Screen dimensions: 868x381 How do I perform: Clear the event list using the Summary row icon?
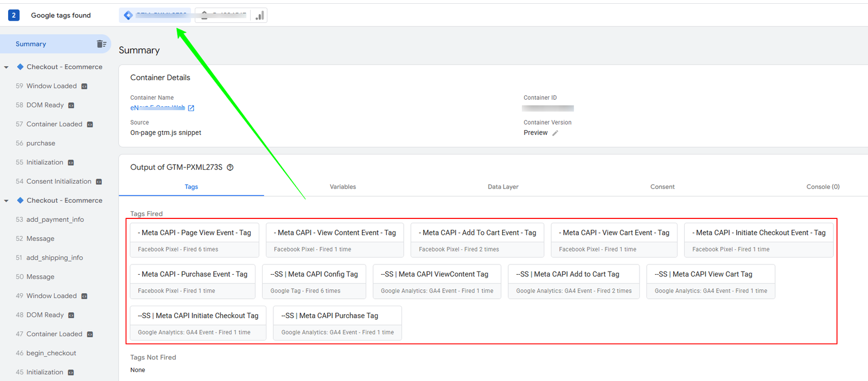pos(101,44)
